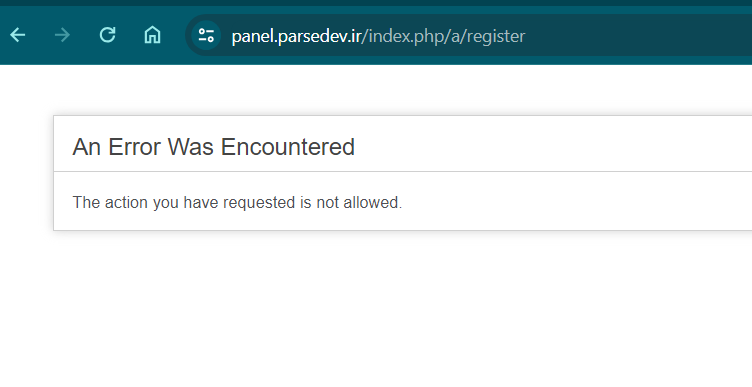Click the dark title strip above the toolbar
This screenshot has width=752, height=387.
click(x=376, y=3)
